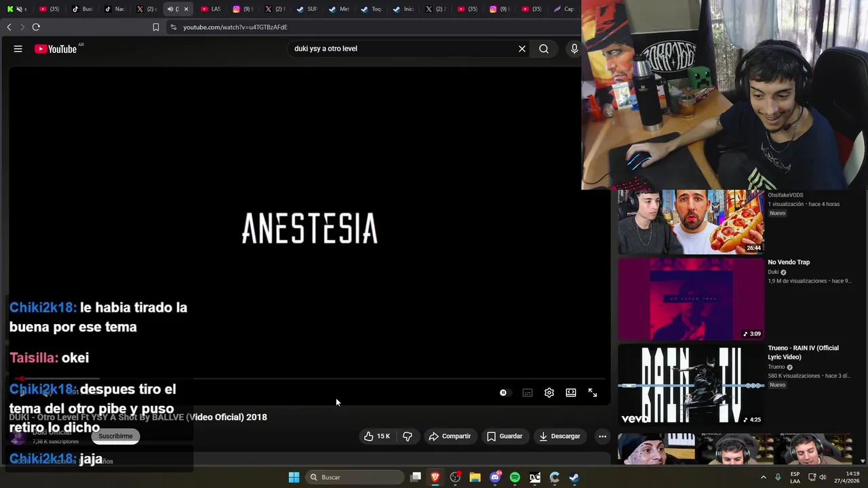This screenshot has width=868, height=488.
Task: Open the No Vendo Trap video thumbnail
Action: tap(691, 299)
